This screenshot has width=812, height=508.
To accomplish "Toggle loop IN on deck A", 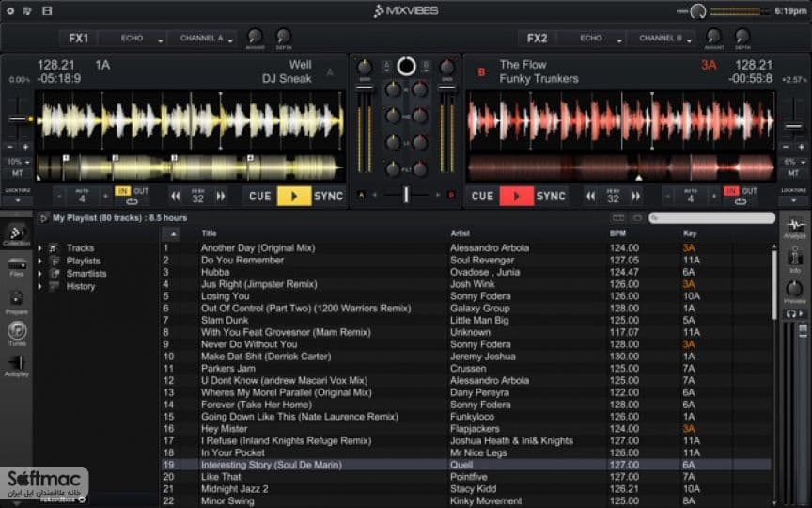I will coord(123,191).
